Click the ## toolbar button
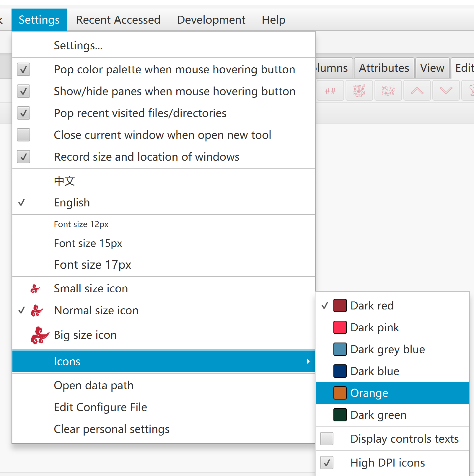 330,90
